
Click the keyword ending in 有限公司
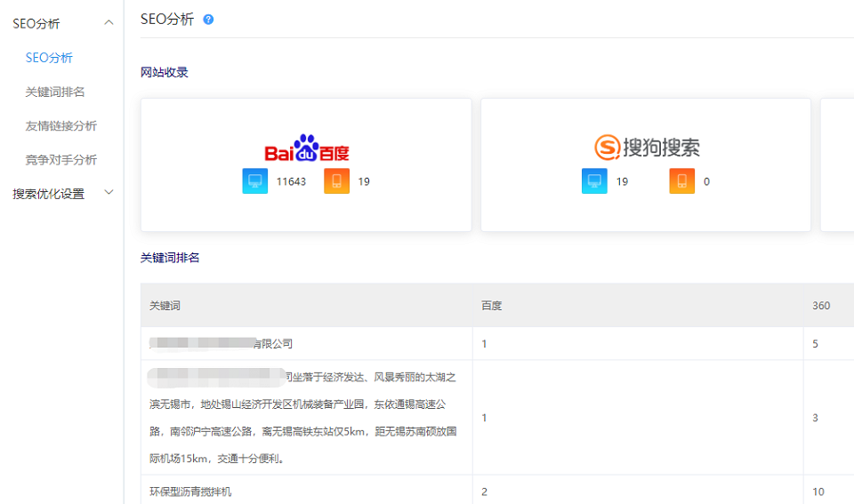[x=221, y=343]
